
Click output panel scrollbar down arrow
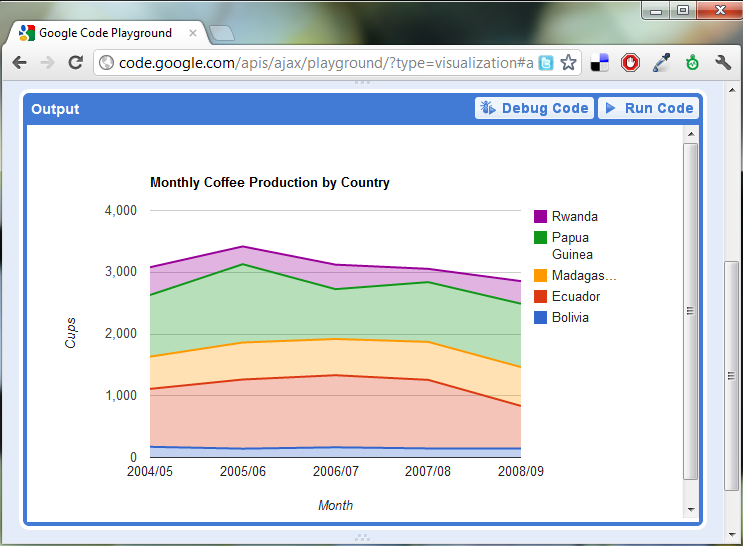691,510
